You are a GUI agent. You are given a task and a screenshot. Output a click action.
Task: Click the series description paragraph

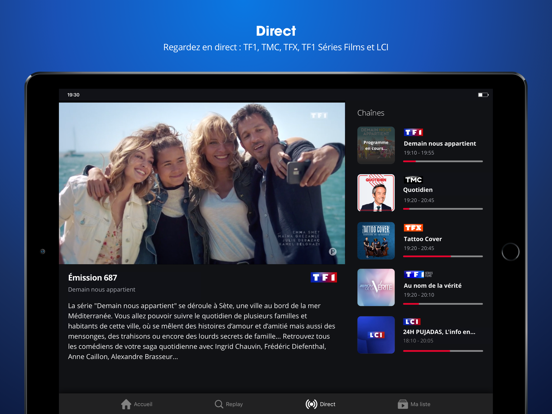click(201, 331)
